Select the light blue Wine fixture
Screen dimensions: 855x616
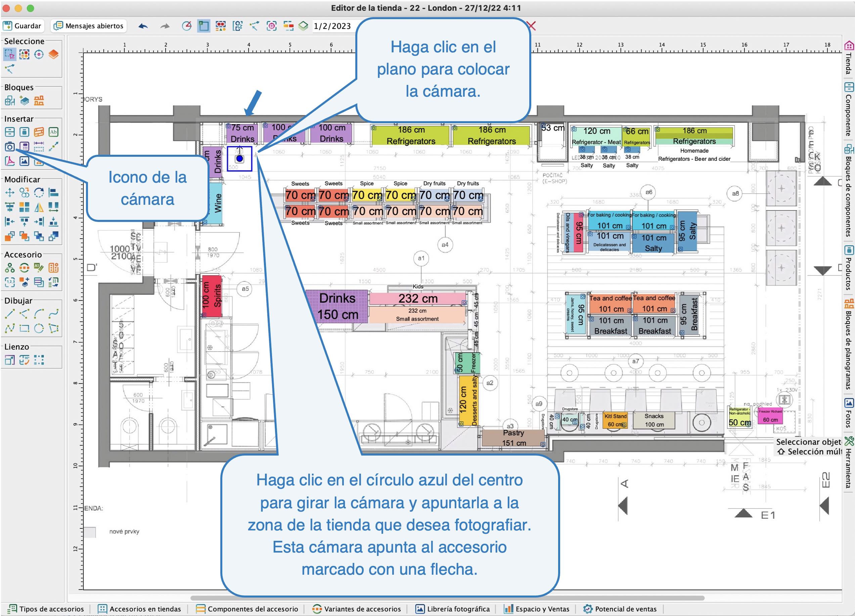[216, 203]
